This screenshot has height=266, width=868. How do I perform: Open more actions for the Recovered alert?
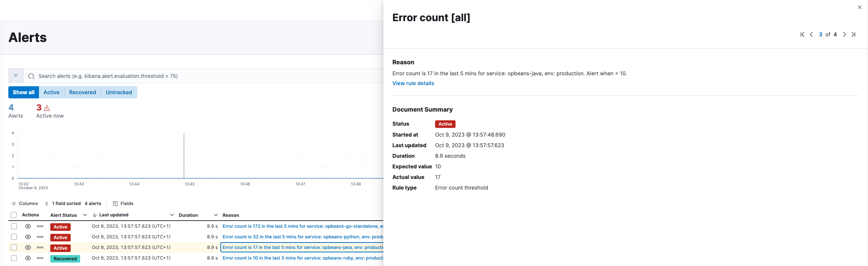(x=40, y=258)
